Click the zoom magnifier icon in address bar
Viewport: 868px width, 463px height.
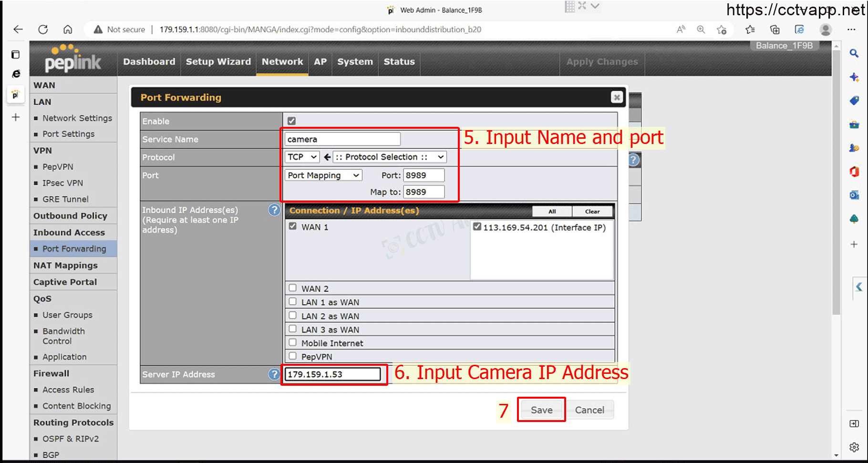click(701, 30)
